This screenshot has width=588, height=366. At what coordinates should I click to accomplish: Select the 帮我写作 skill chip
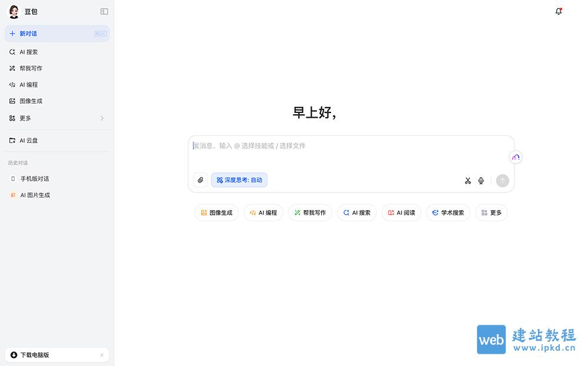pyautogui.click(x=310, y=213)
